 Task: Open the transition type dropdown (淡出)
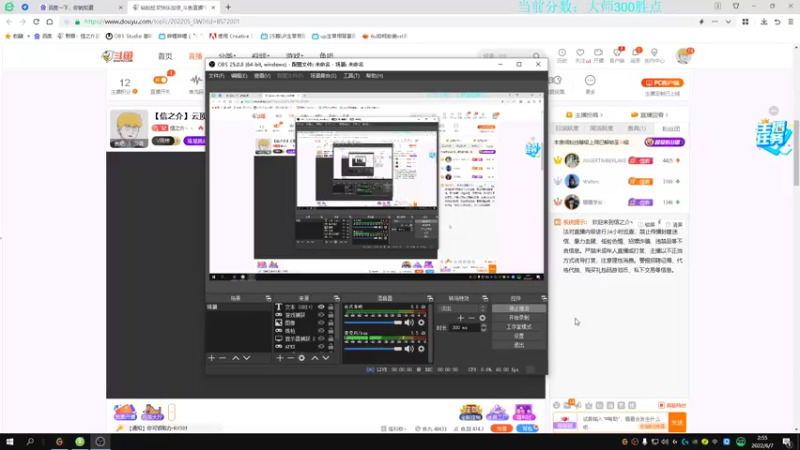(461, 308)
